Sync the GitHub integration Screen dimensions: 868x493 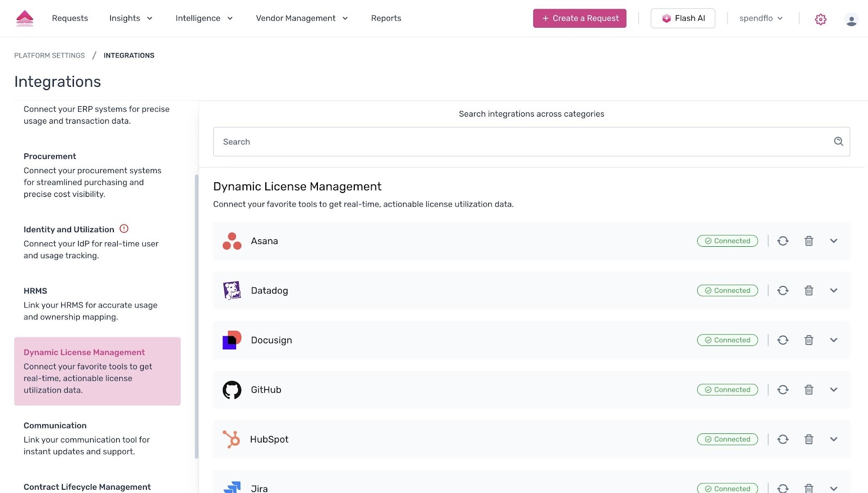point(782,390)
